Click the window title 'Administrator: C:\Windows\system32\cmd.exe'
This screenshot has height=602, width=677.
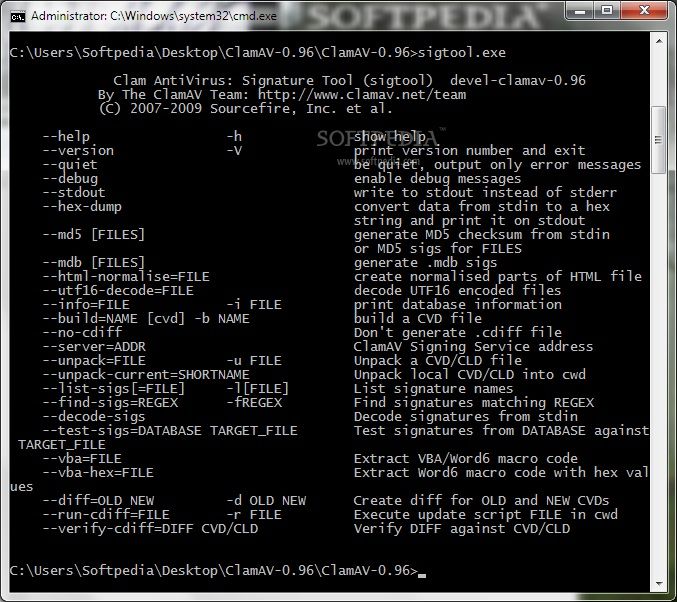(154, 16)
